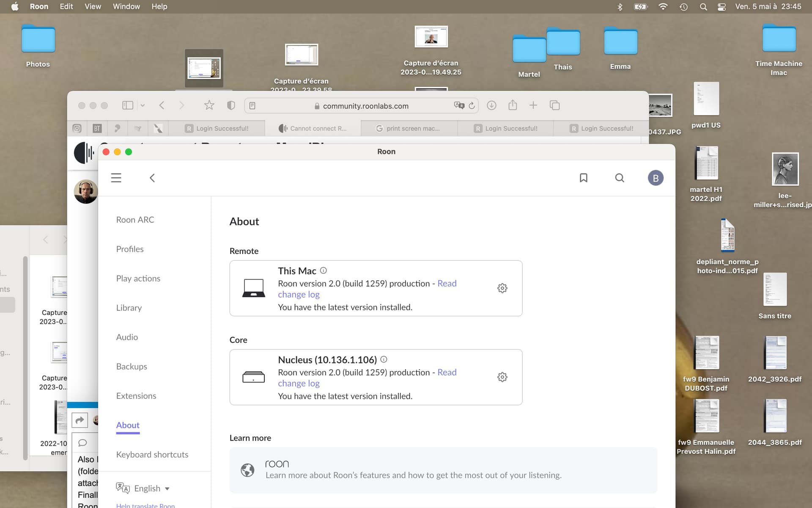This screenshot has height=508, width=812.
Task: Open the Window menu in menu bar
Action: point(126,6)
